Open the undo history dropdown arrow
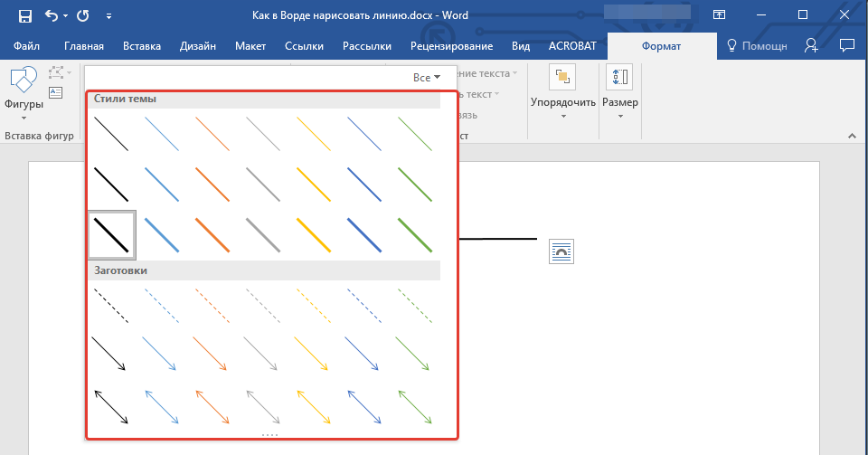 [x=66, y=16]
